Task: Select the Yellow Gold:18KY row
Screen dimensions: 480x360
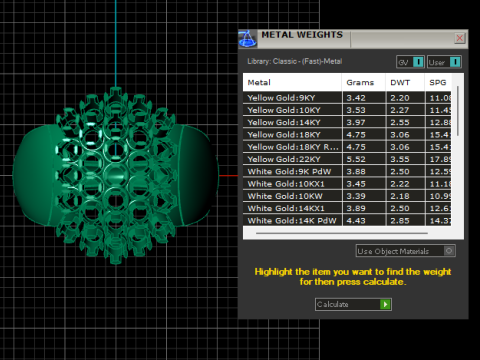Action: (347, 135)
